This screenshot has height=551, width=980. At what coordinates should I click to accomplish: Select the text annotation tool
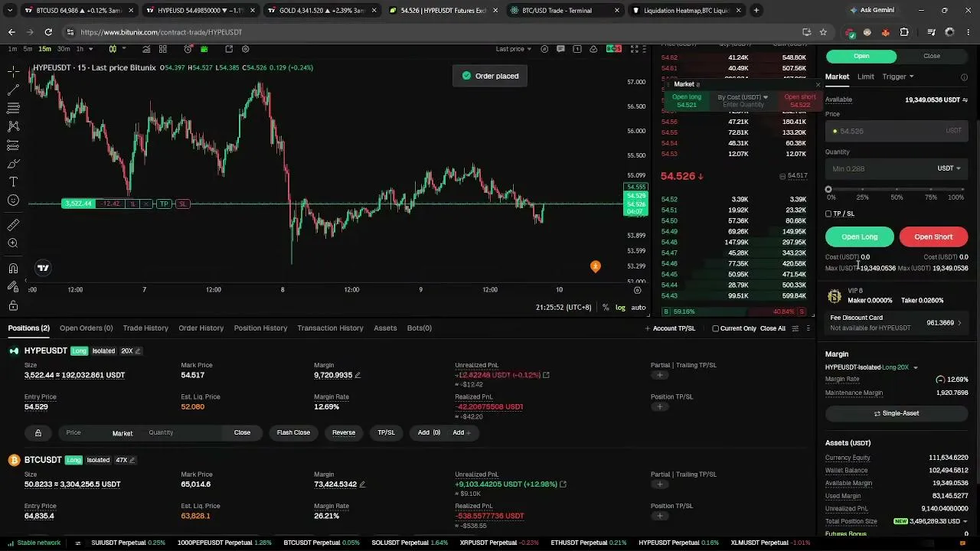click(x=13, y=182)
